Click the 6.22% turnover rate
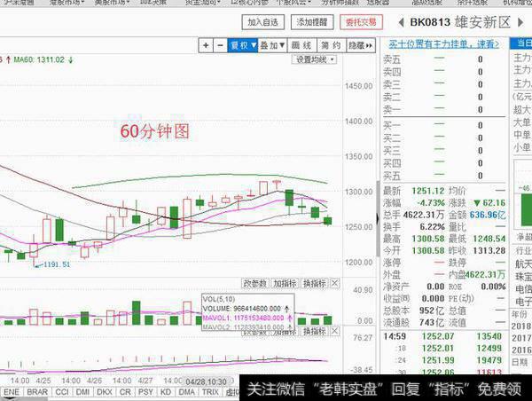532x401 pixels. pos(432,227)
